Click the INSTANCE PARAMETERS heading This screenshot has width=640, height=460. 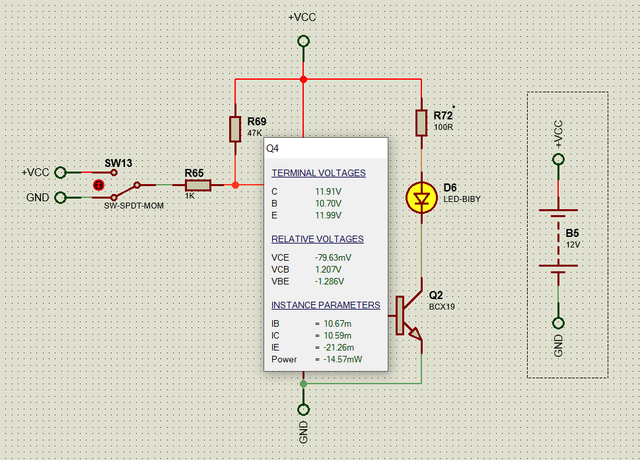(x=326, y=305)
